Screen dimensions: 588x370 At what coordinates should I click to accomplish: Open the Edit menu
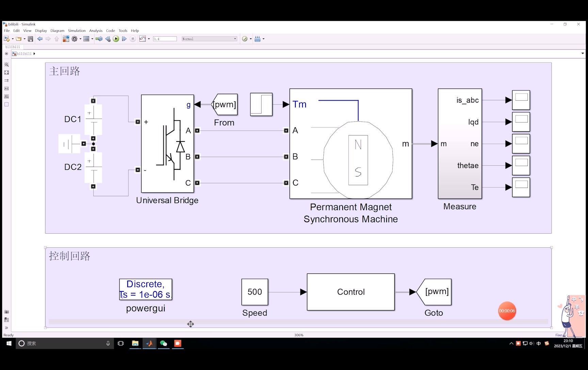tap(16, 31)
